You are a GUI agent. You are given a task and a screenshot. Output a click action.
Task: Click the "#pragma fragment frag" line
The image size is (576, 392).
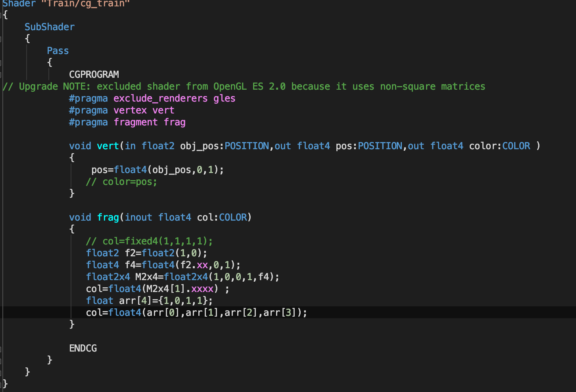point(127,122)
